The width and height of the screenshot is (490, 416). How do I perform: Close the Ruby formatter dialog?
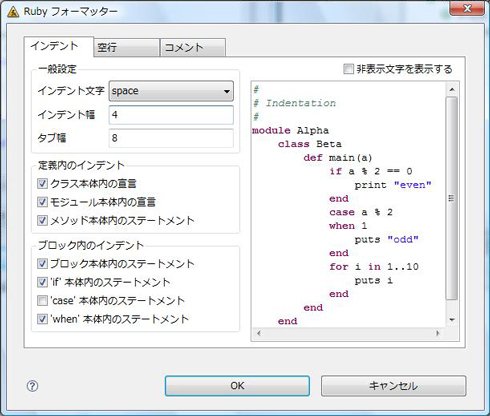click(x=467, y=8)
